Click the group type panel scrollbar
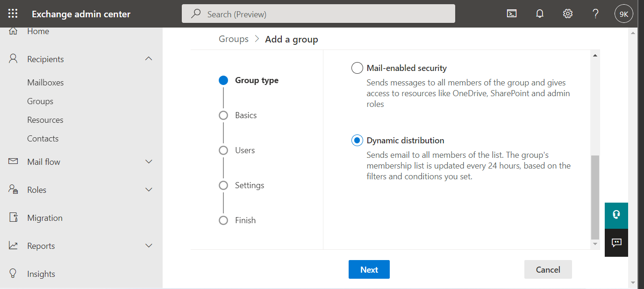The image size is (644, 289). [x=594, y=197]
